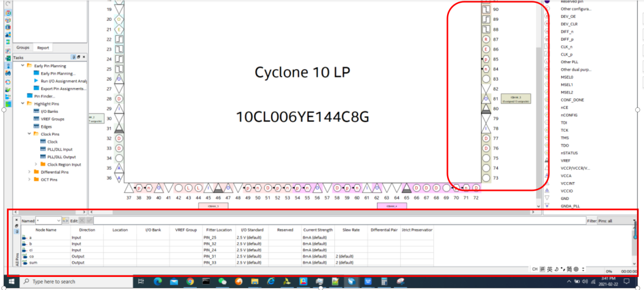Click pin 77 D symbol on chip

tap(486, 138)
